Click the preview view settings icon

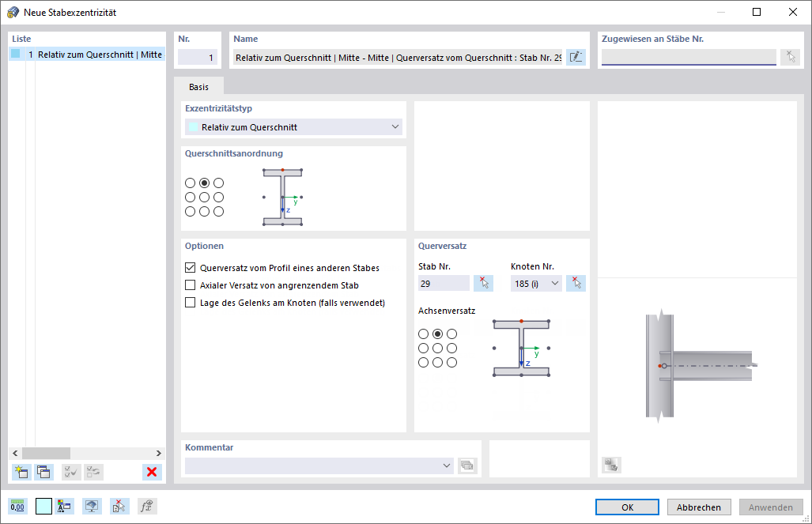(x=612, y=465)
